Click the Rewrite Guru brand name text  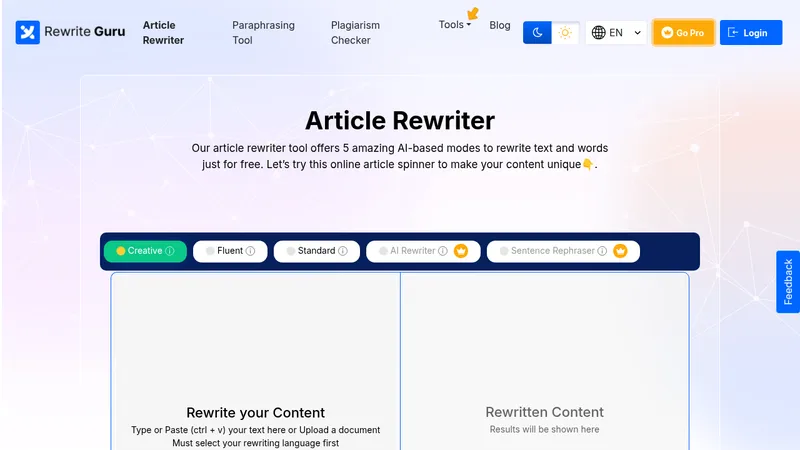tap(85, 32)
